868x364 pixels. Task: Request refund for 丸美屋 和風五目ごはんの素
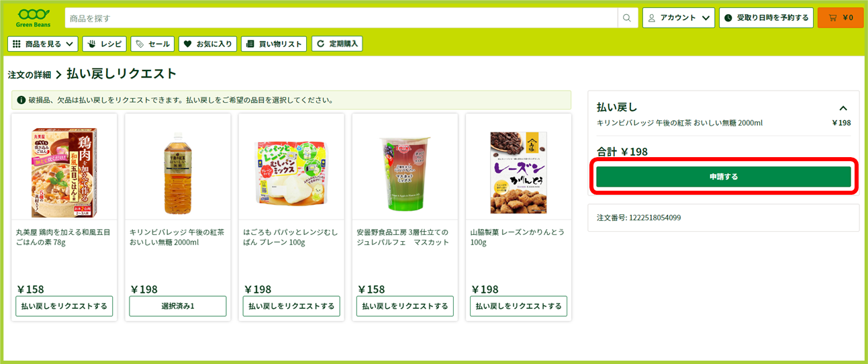(64, 306)
